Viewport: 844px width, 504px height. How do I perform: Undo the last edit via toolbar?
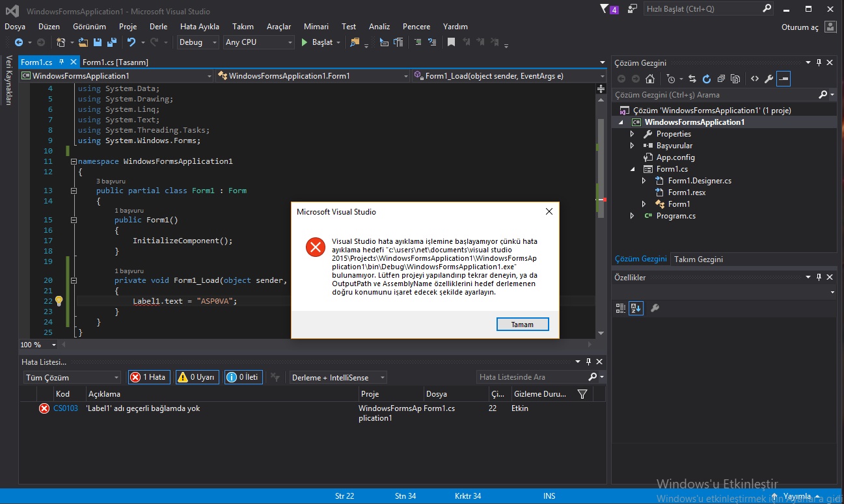point(131,42)
